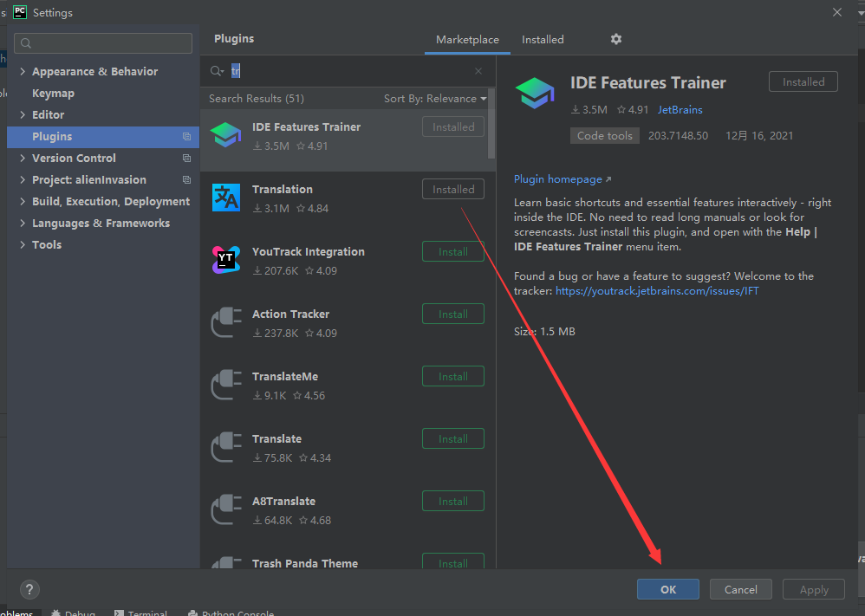This screenshot has height=616, width=865.
Task: Click the Cancel button
Action: click(x=740, y=589)
